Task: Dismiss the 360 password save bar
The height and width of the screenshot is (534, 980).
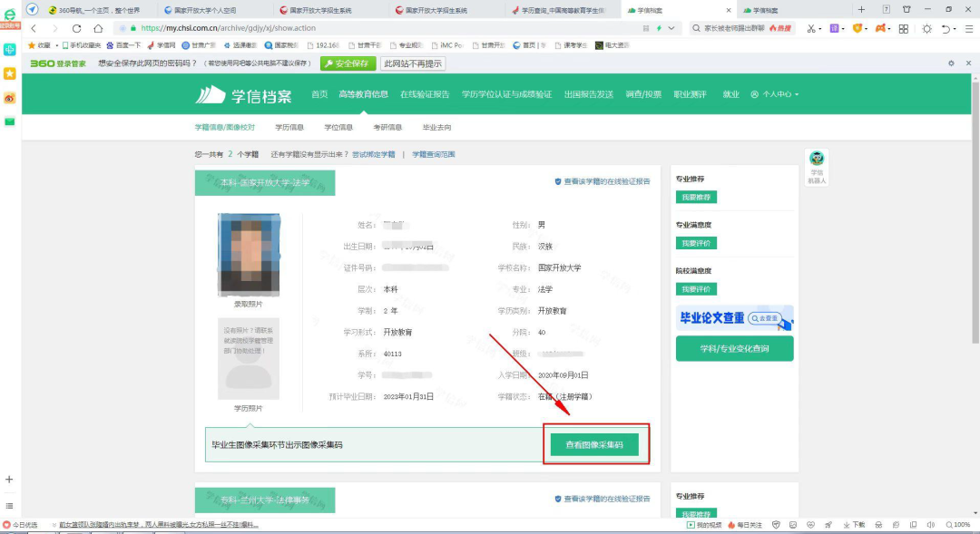Action: click(968, 63)
